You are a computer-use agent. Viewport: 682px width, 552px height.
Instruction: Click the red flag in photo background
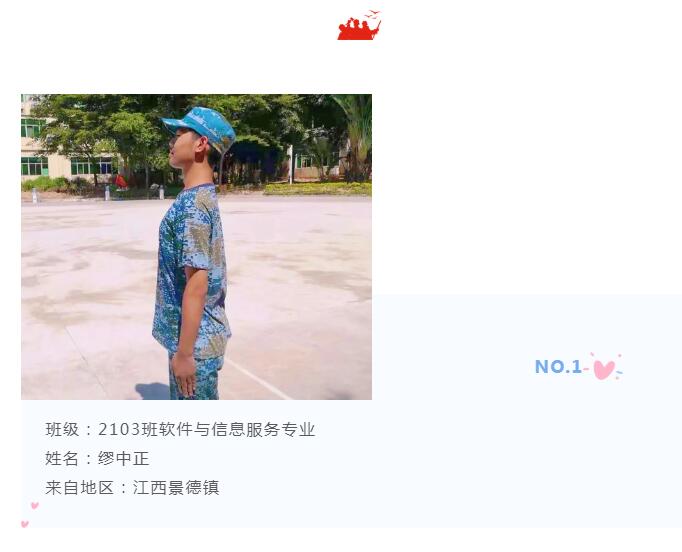(x=121, y=181)
